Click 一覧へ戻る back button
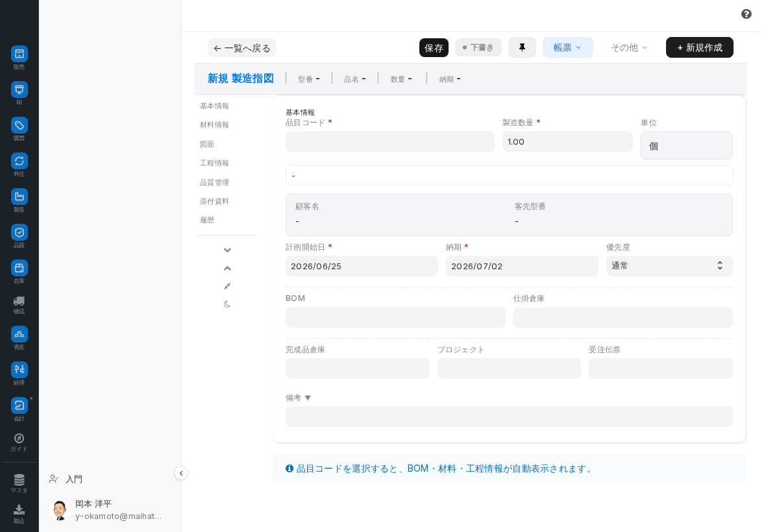 (242, 48)
